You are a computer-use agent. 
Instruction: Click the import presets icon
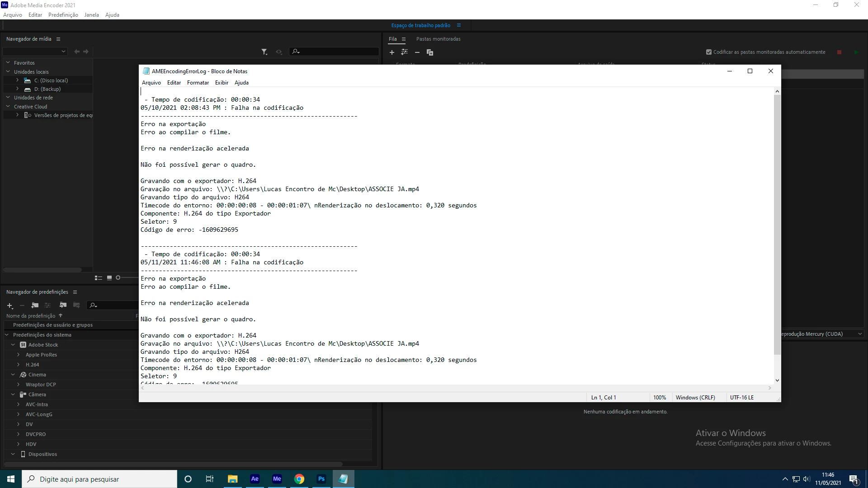coord(63,305)
